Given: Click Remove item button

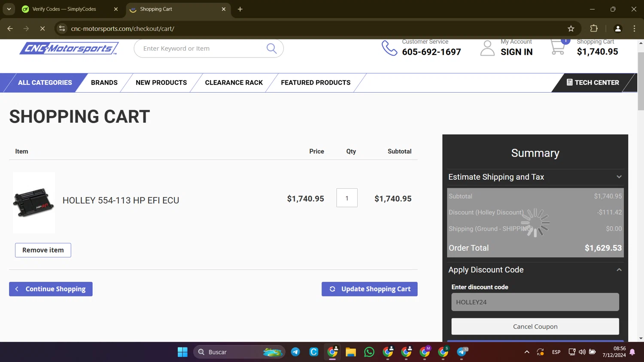Looking at the screenshot, I should [x=43, y=250].
